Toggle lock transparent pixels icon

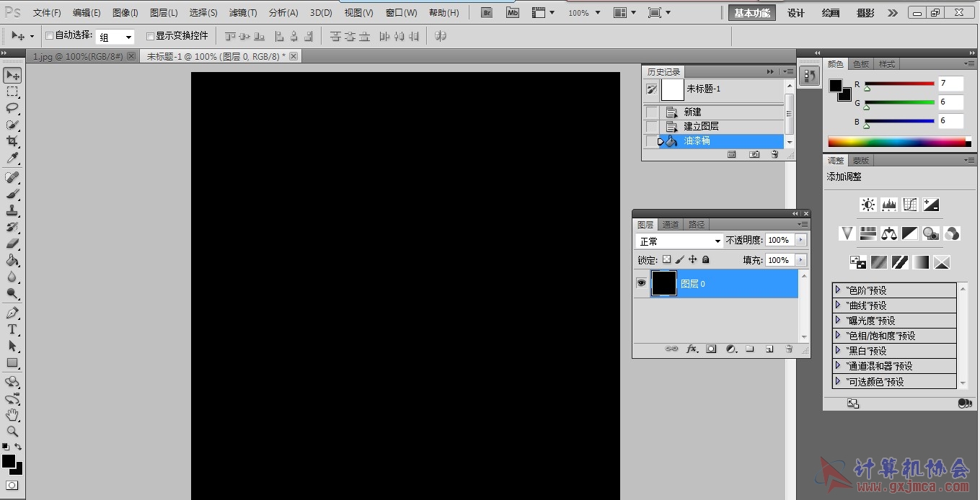[x=666, y=259]
